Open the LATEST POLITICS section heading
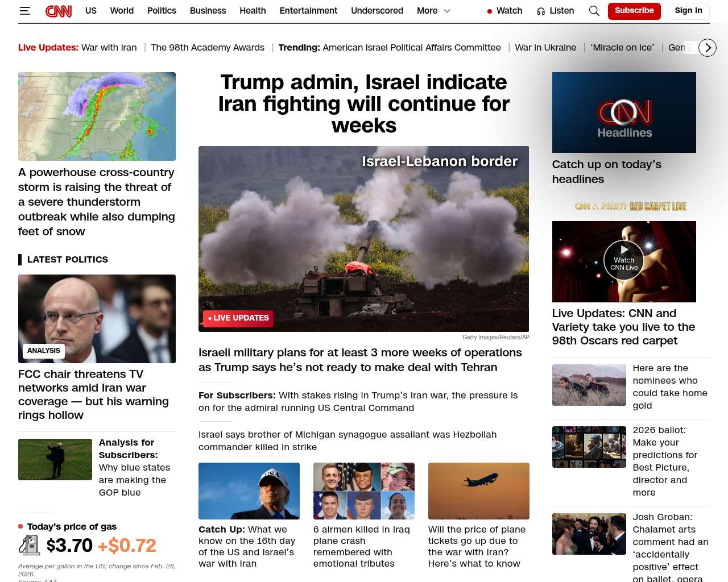The width and height of the screenshot is (728, 582). click(68, 260)
